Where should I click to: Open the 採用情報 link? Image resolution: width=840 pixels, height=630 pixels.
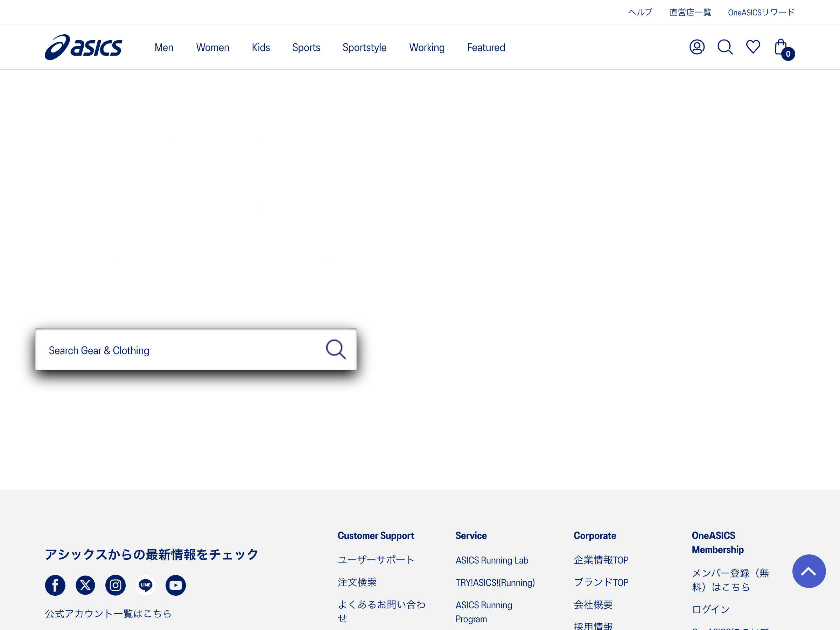click(593, 626)
